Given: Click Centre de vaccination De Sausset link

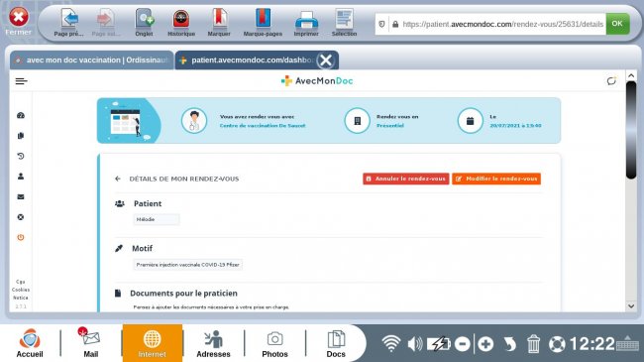Looking at the screenshot, I should point(263,126).
